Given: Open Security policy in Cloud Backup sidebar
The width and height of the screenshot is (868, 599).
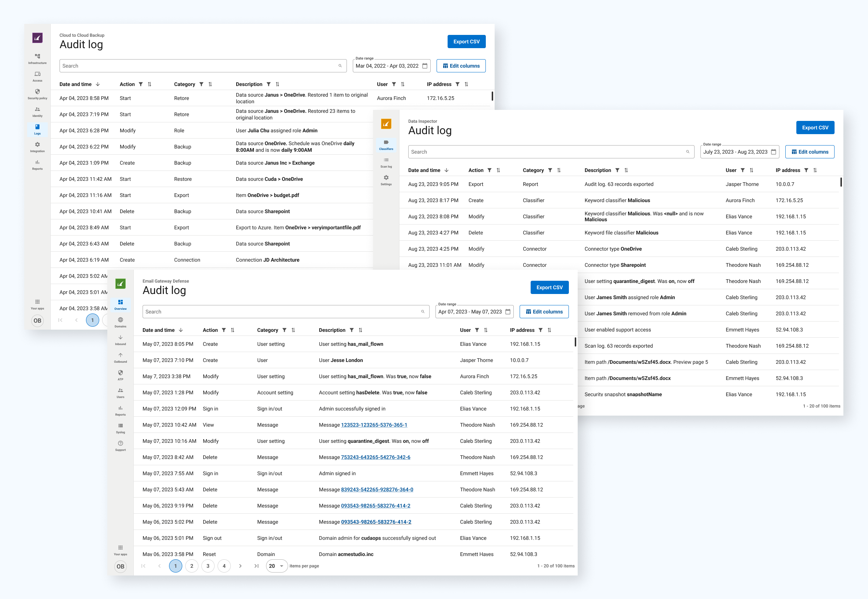Looking at the screenshot, I should coord(37,94).
